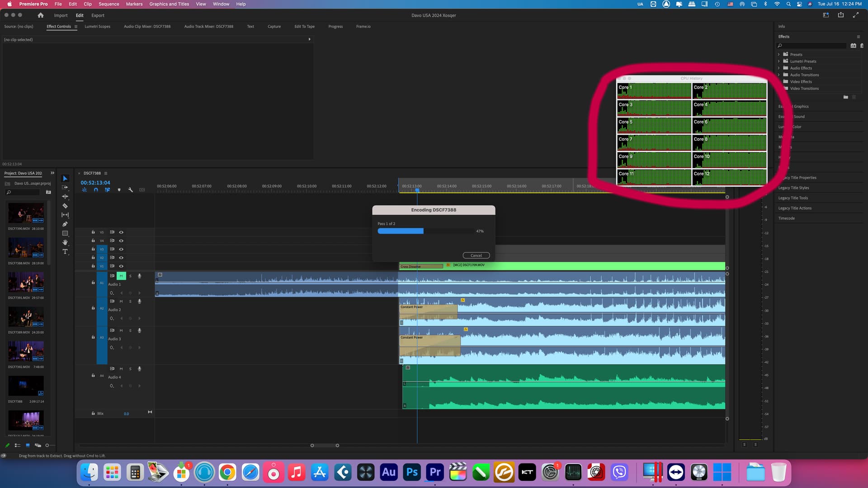Select the Pen tool
Screen dimensions: 868x488
click(65, 224)
